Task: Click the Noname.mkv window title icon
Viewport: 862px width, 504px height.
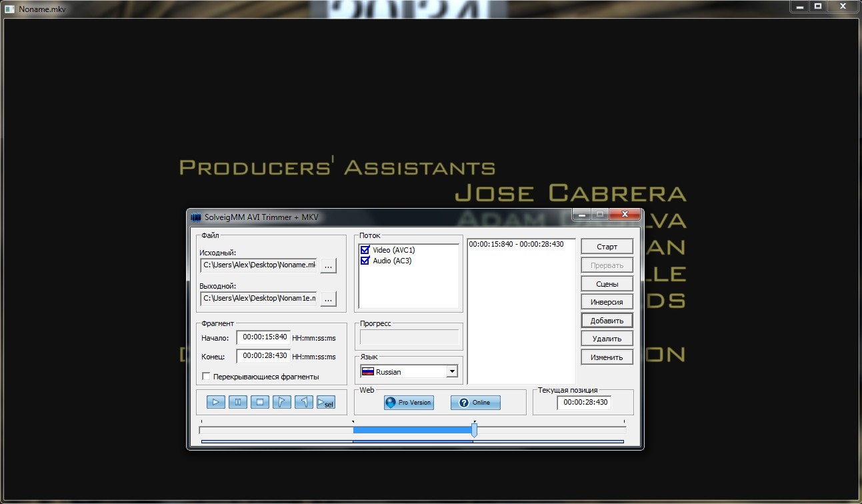Action: [x=10, y=9]
